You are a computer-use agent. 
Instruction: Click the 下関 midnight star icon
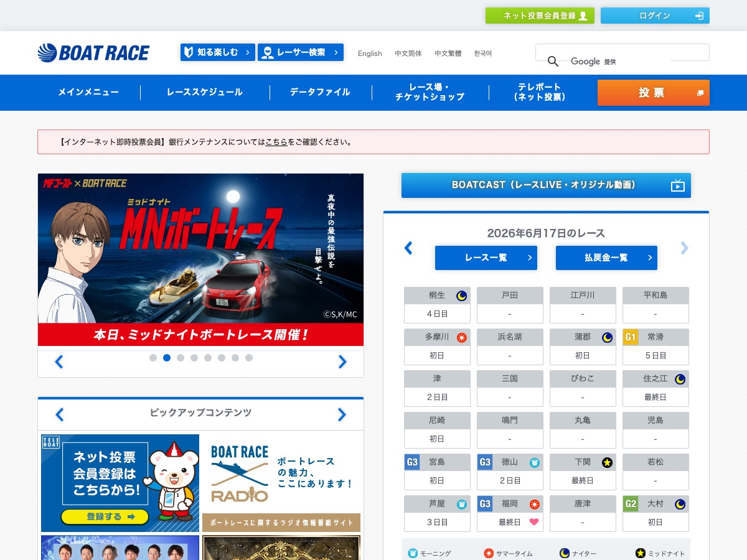[607, 462]
